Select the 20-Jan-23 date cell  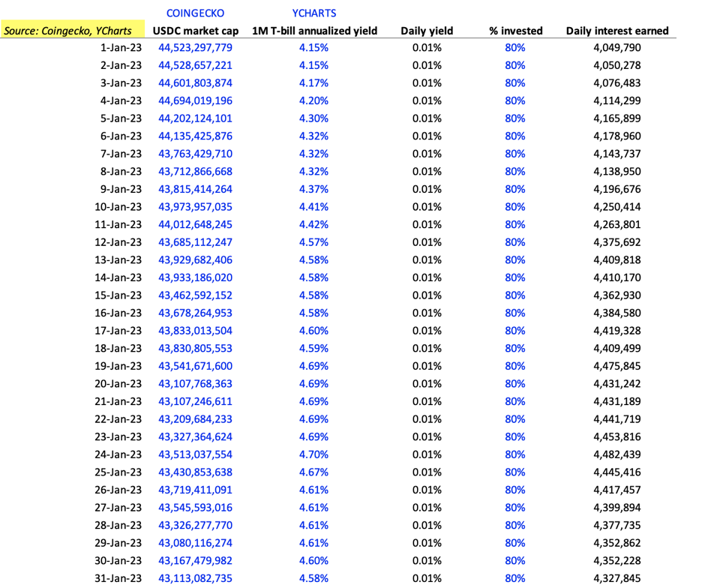118,384
